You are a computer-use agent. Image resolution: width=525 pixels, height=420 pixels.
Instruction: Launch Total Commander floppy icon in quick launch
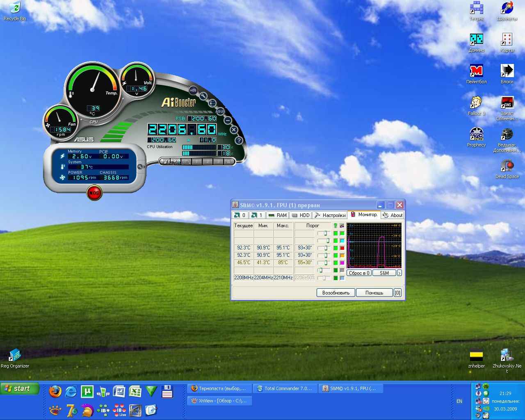coord(167,392)
